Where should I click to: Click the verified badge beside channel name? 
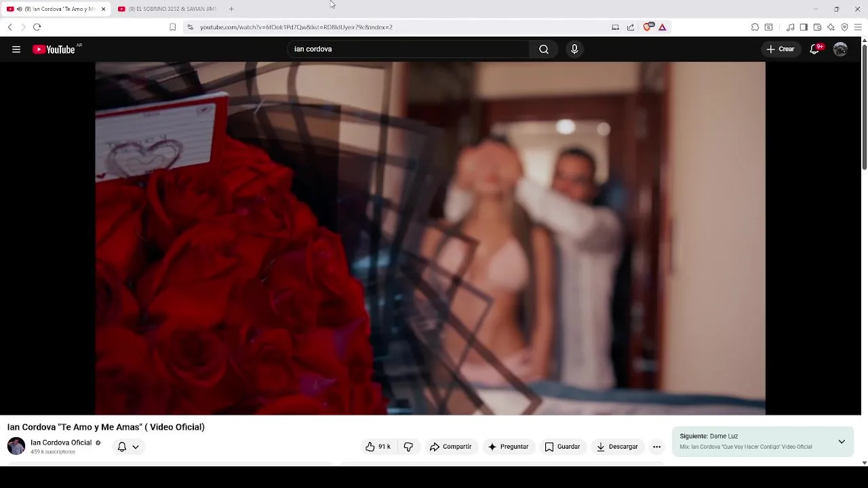click(x=98, y=443)
